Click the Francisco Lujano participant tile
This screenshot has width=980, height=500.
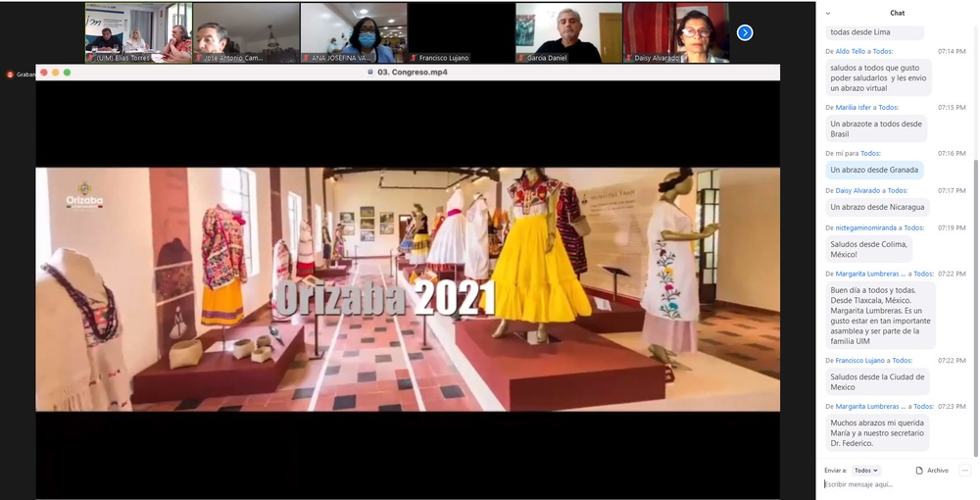coord(461,32)
